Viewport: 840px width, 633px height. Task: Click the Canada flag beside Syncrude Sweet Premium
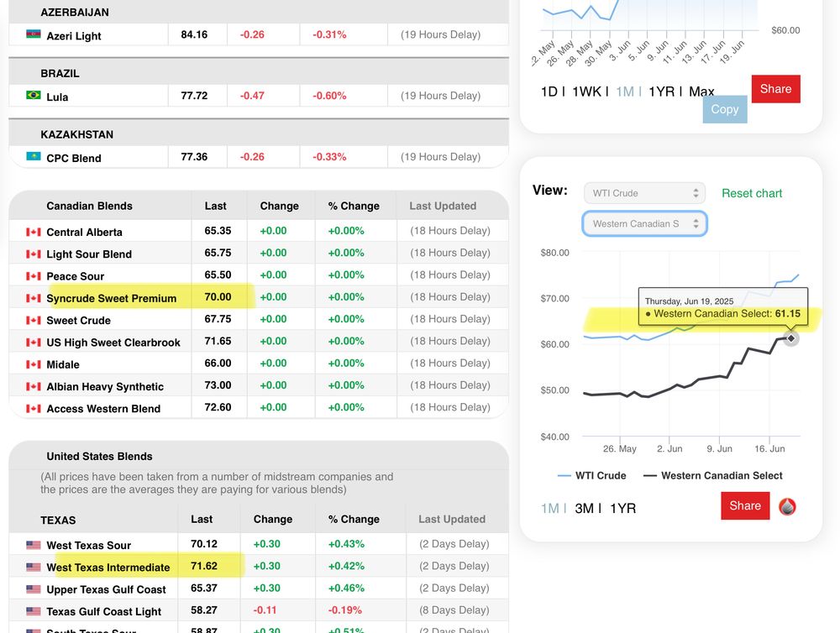tap(34, 298)
